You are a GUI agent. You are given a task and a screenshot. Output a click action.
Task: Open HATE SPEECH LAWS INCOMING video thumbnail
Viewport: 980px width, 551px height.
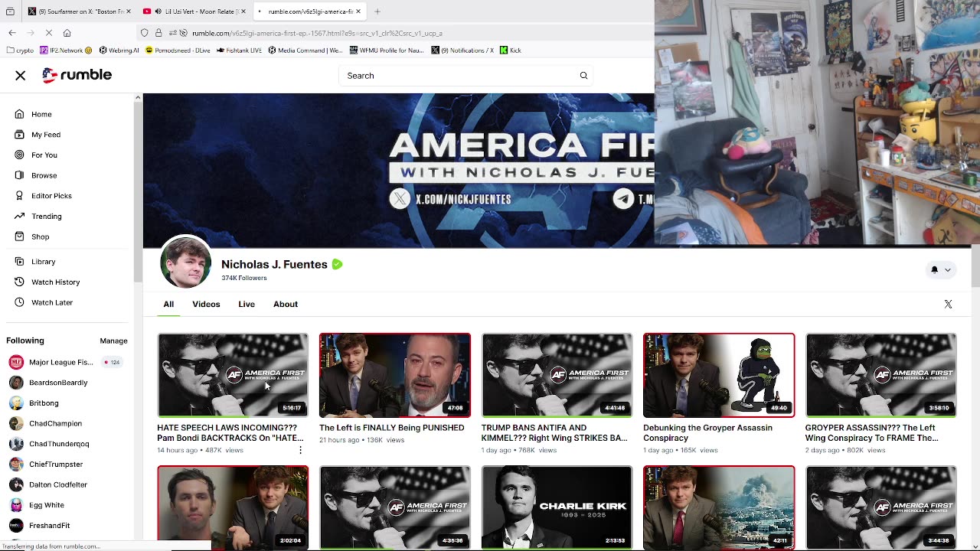(233, 375)
